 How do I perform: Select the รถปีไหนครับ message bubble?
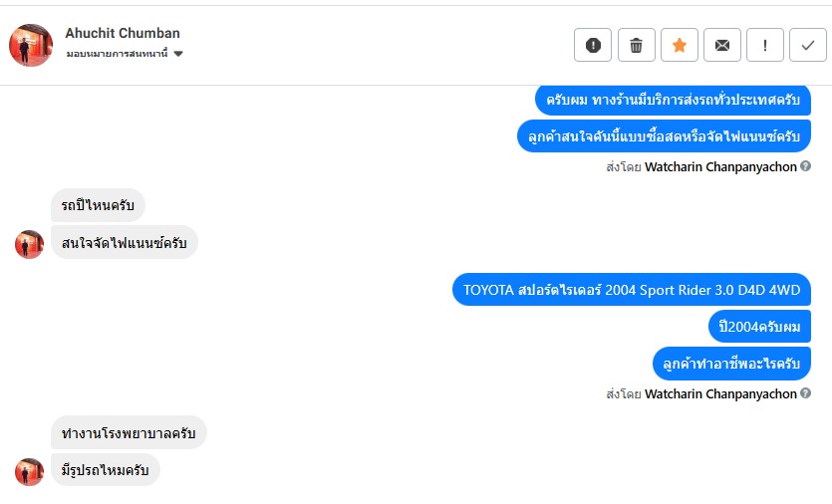coord(98,206)
